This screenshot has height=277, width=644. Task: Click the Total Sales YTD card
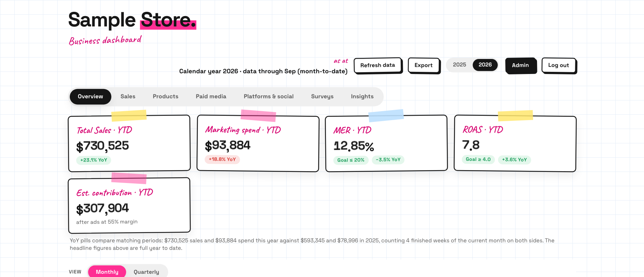click(129, 143)
